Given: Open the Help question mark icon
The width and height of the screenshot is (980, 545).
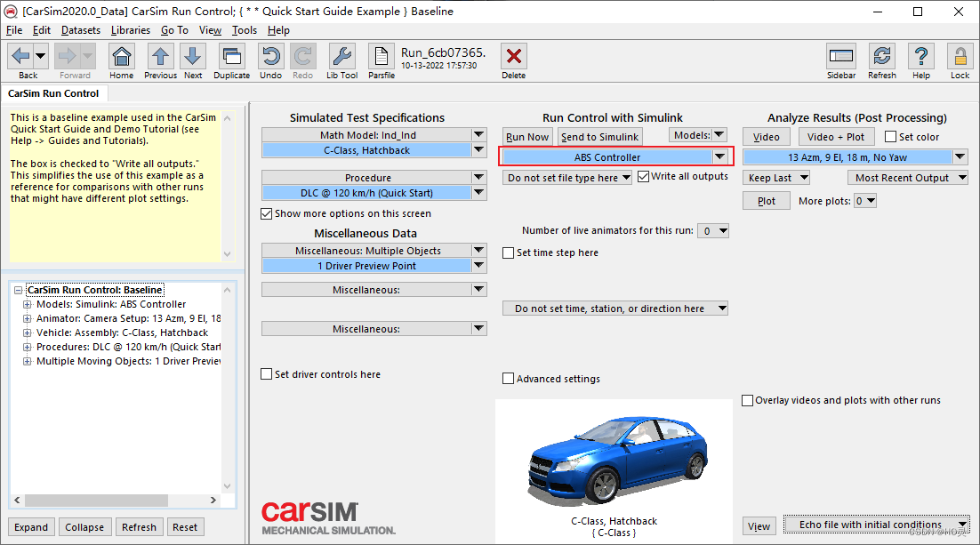Looking at the screenshot, I should coord(921,56).
